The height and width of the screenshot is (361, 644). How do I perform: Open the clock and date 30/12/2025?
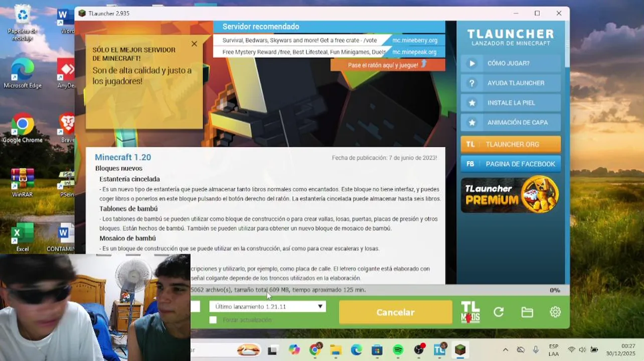[x=621, y=350]
